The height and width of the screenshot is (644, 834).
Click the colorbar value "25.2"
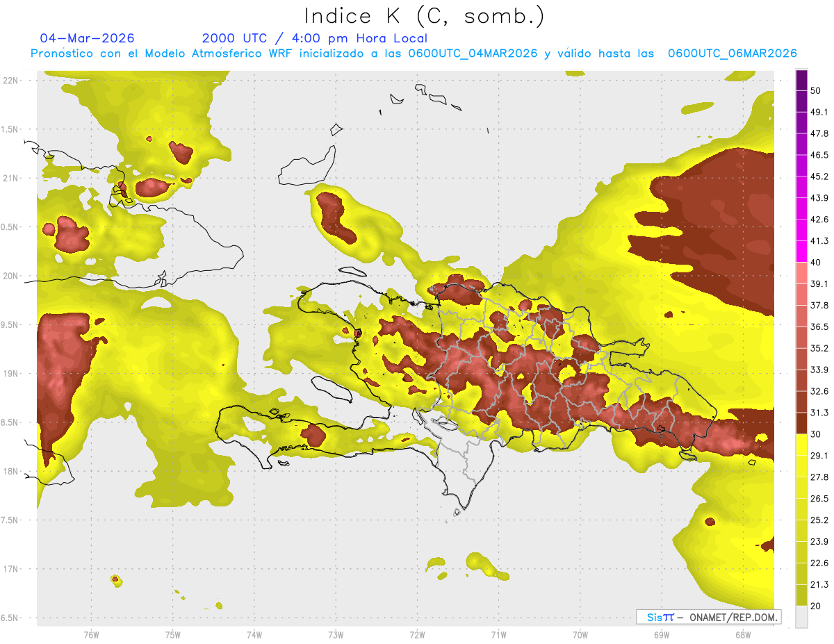tap(819, 520)
